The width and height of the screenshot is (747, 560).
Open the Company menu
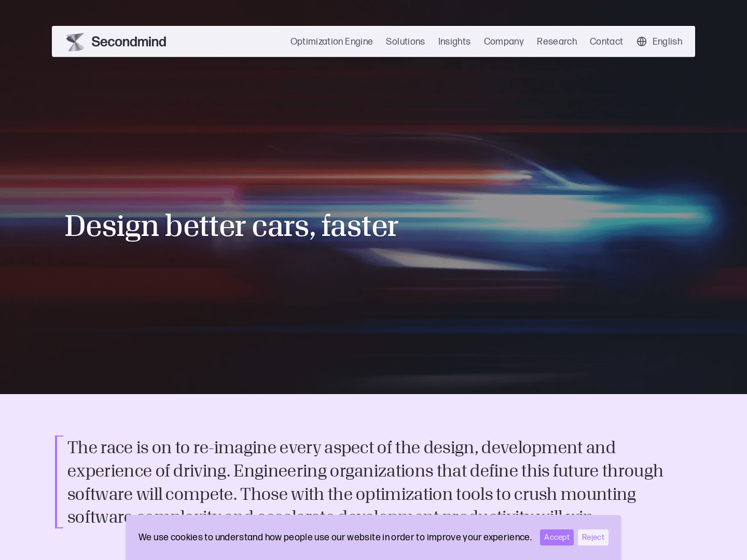coord(504,41)
